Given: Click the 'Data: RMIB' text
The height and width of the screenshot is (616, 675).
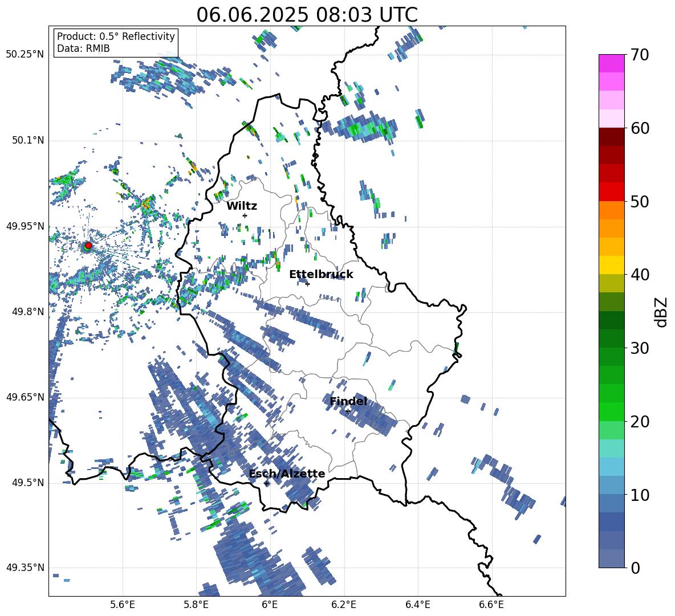Looking at the screenshot, I should coord(83,48).
